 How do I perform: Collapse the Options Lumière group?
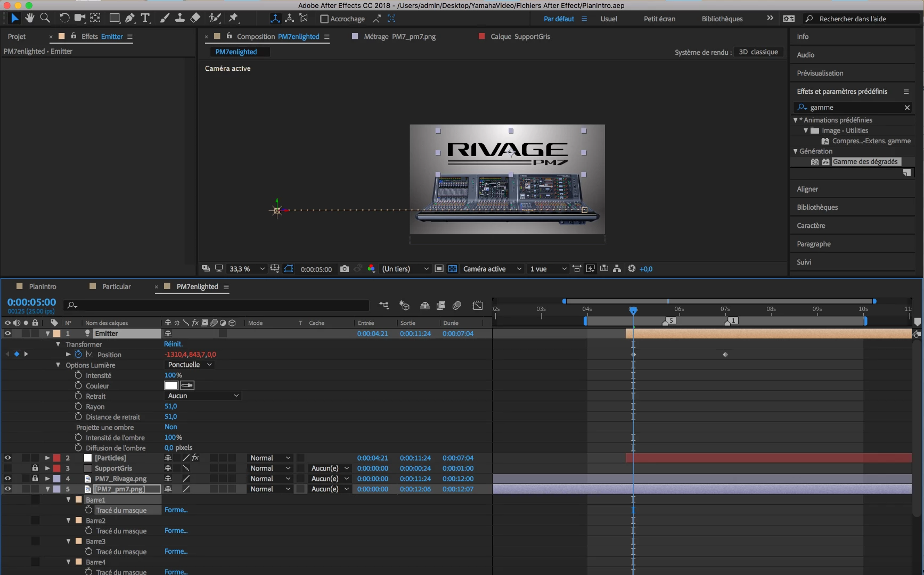58,365
